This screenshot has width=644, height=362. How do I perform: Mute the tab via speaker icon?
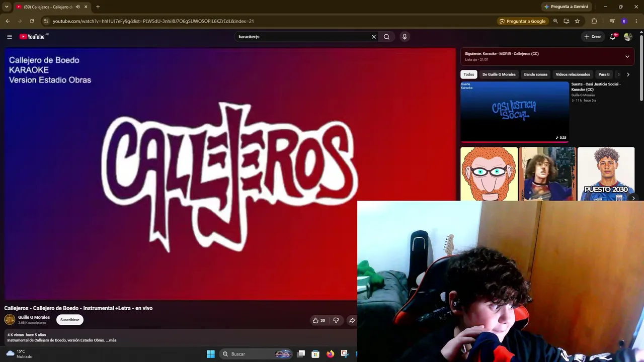point(78,7)
